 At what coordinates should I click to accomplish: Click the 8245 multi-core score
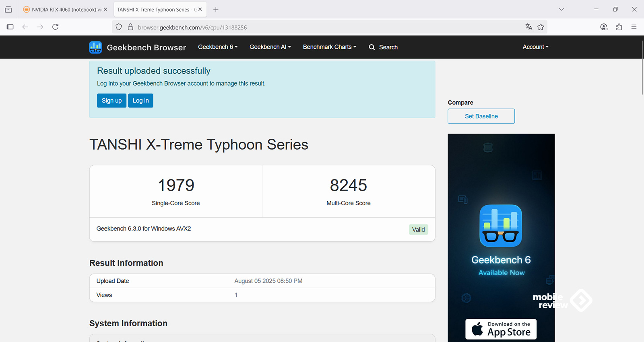click(x=349, y=185)
